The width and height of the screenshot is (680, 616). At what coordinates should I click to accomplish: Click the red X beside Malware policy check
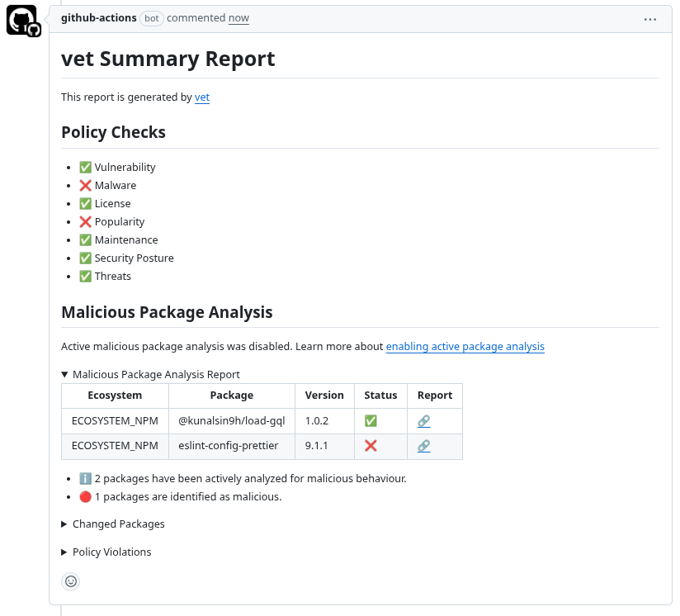[86, 185]
